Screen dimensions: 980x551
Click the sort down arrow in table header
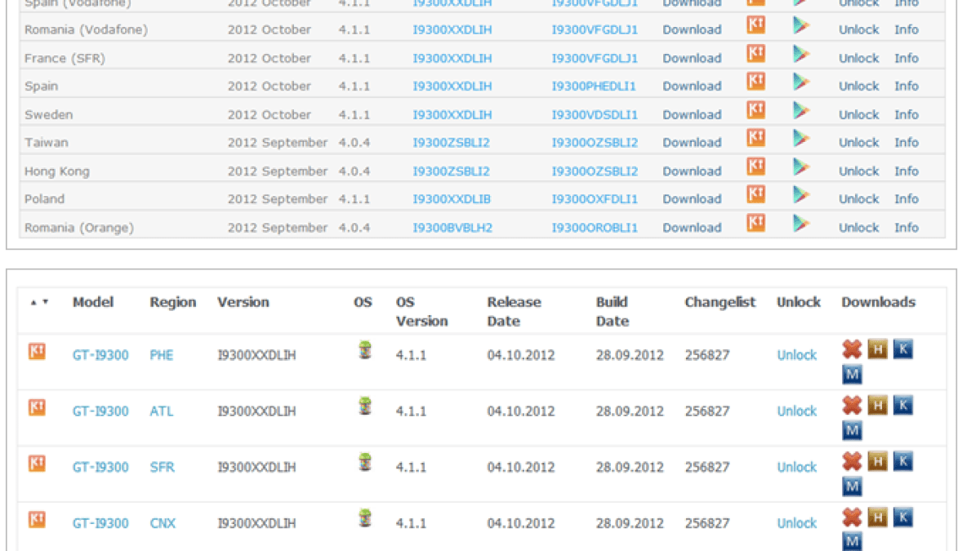[46, 302]
